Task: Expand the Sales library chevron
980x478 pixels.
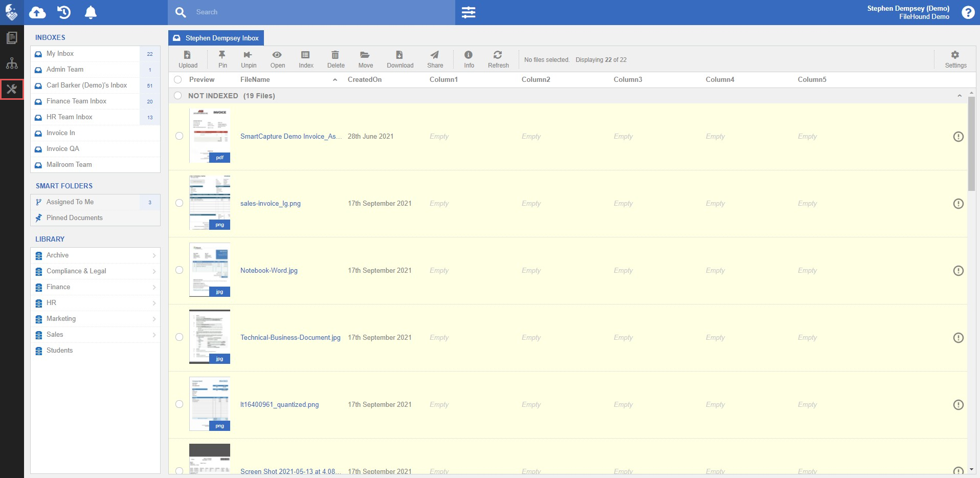Action: pos(154,335)
